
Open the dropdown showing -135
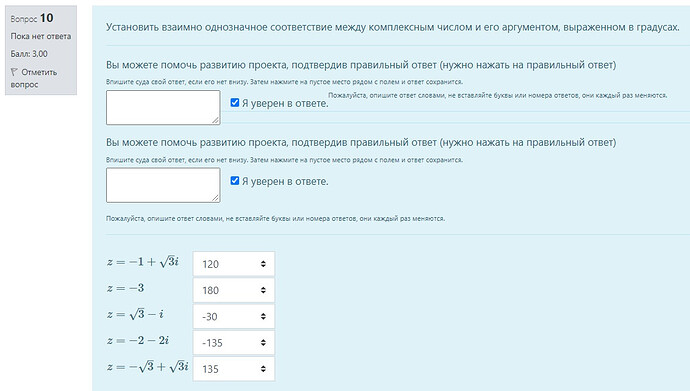pos(234,343)
